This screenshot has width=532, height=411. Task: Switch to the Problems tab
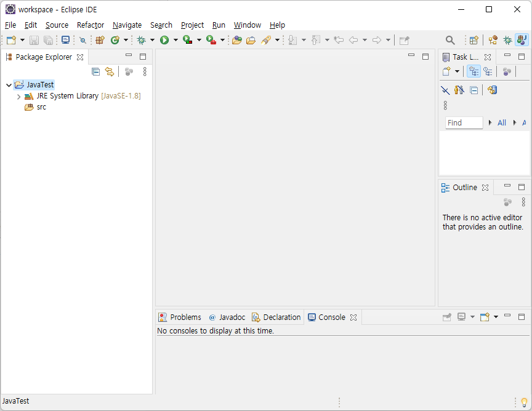(x=180, y=317)
